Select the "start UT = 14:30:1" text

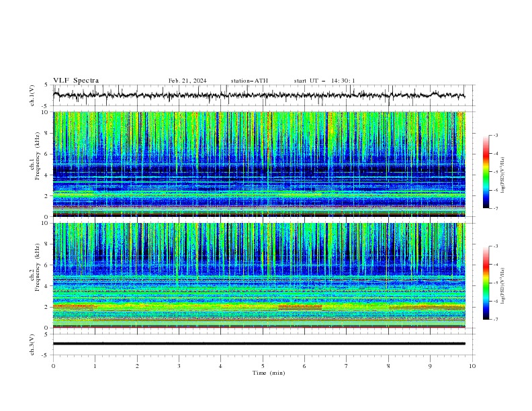click(x=324, y=81)
